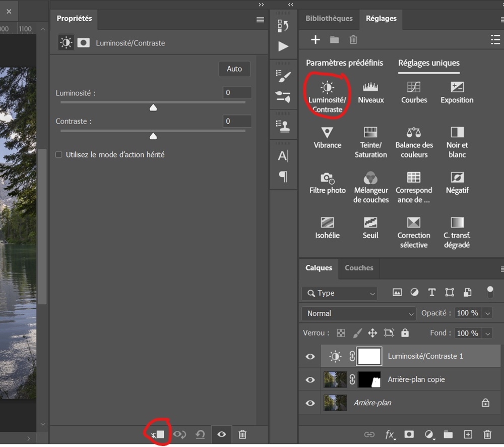Viewport: 504px width, 447px height.
Task: Open the Paramètres prédéfinis tab
Action: pos(344,63)
